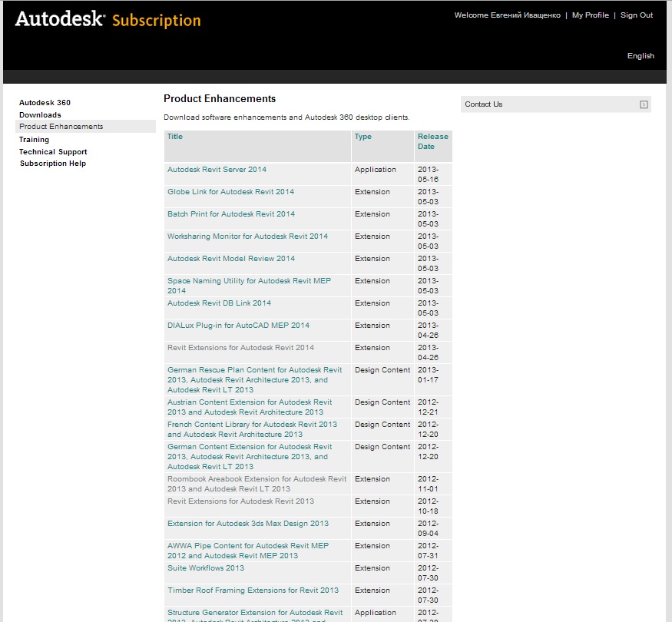The image size is (672, 622).
Task: Click the Contact Us arrow icon
Action: point(644,104)
